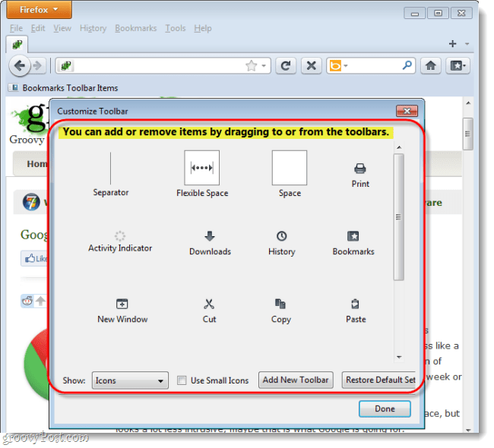Stop loading with the X button
Screen dimensions: 494x448
(x=312, y=66)
